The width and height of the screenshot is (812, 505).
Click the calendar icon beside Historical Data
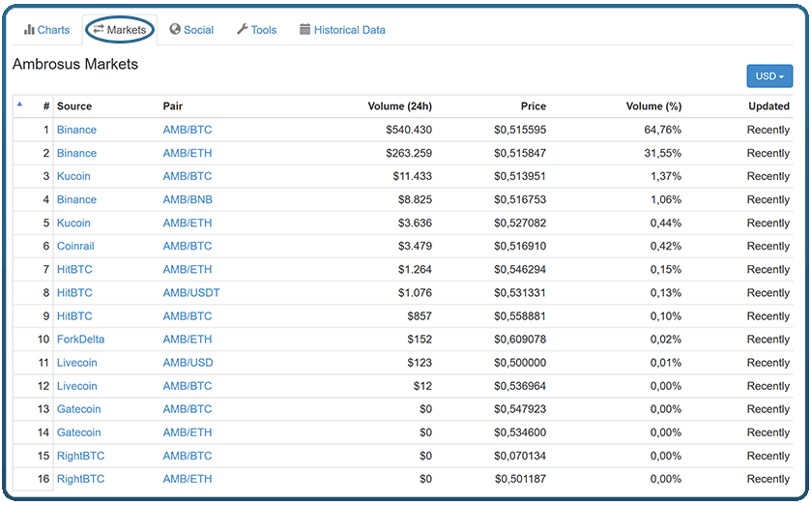point(305,29)
